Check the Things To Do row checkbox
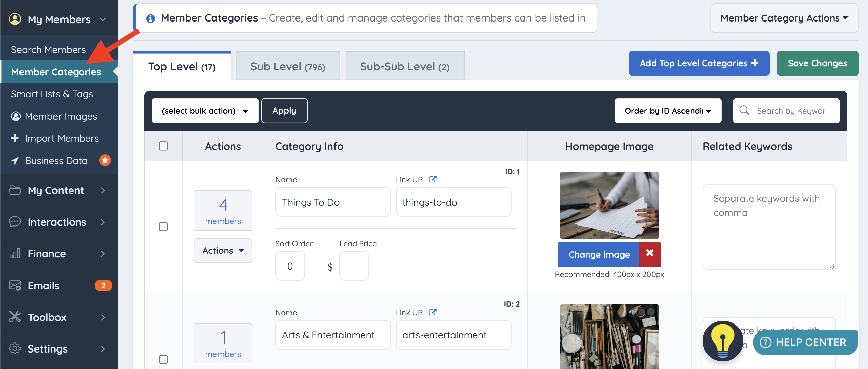This screenshot has width=868, height=369. point(163,227)
